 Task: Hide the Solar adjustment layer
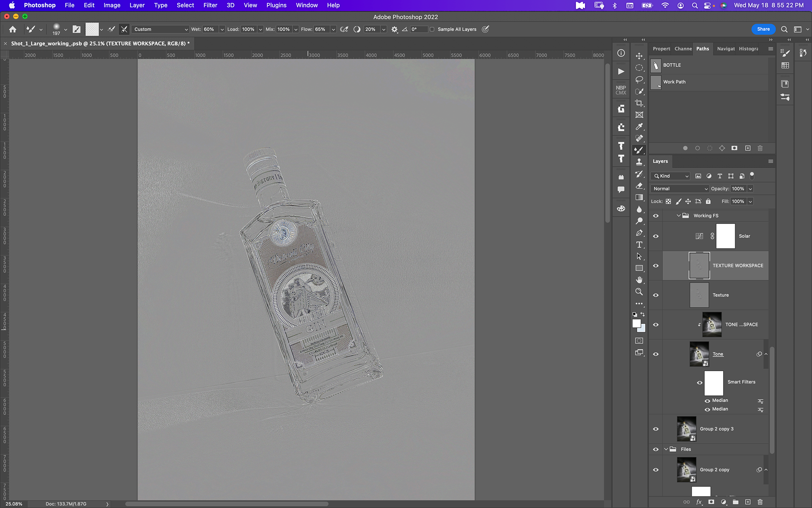tap(656, 236)
